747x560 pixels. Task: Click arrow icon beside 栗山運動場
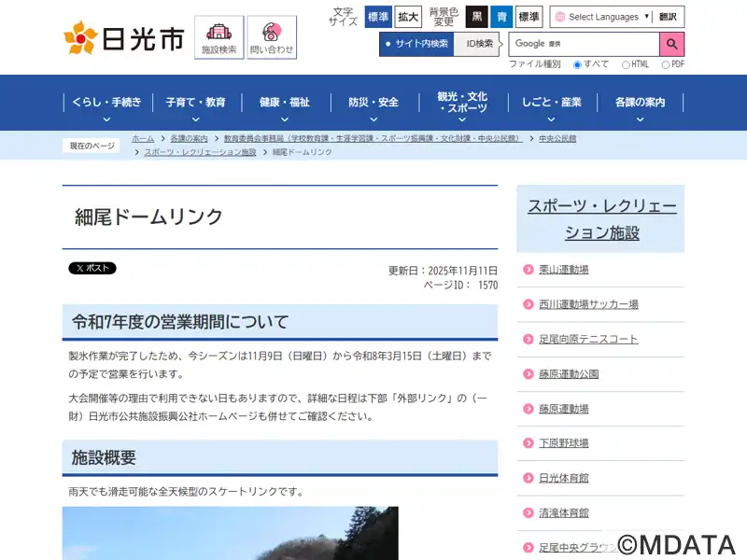529,270
